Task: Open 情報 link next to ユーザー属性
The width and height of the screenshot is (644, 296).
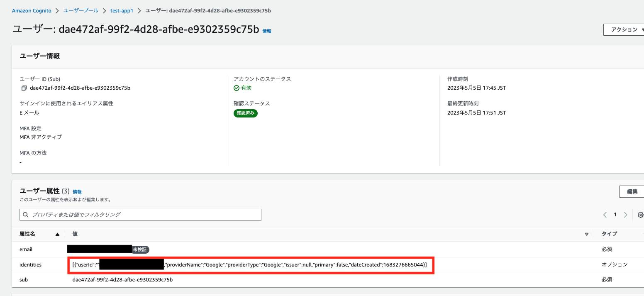Action: coord(77,192)
